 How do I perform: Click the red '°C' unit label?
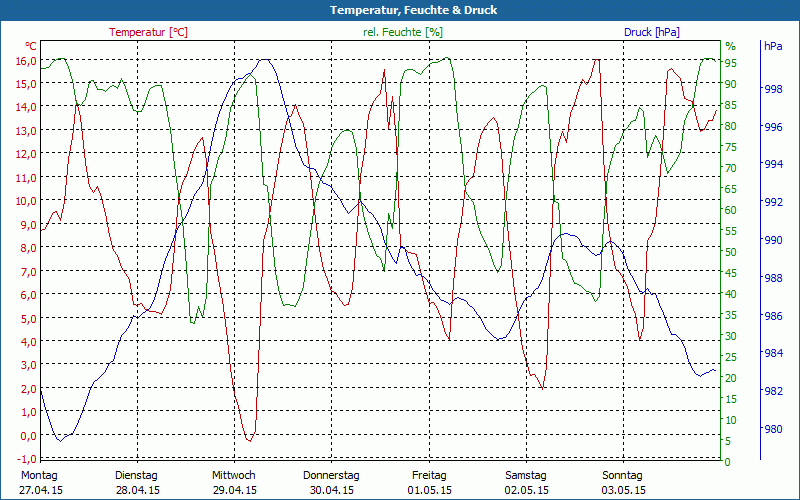click(x=31, y=46)
